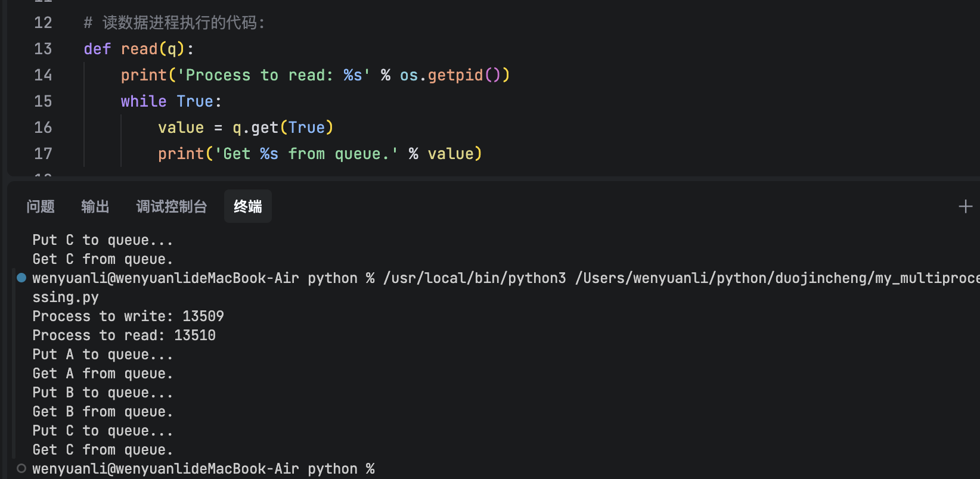980x479 pixels.
Task: Switch to the 输出 tab
Action: 95,206
